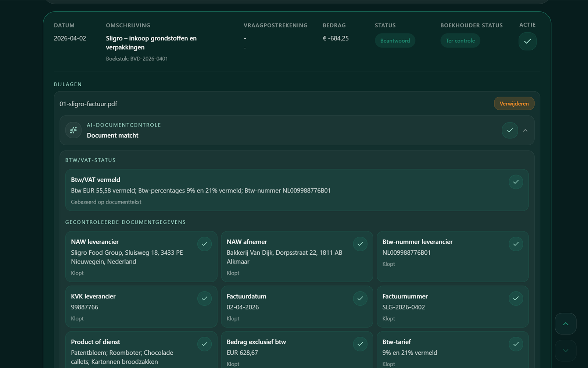Click the Bedrag exclusief btw checkmark
The image size is (588, 368).
coord(360,344)
